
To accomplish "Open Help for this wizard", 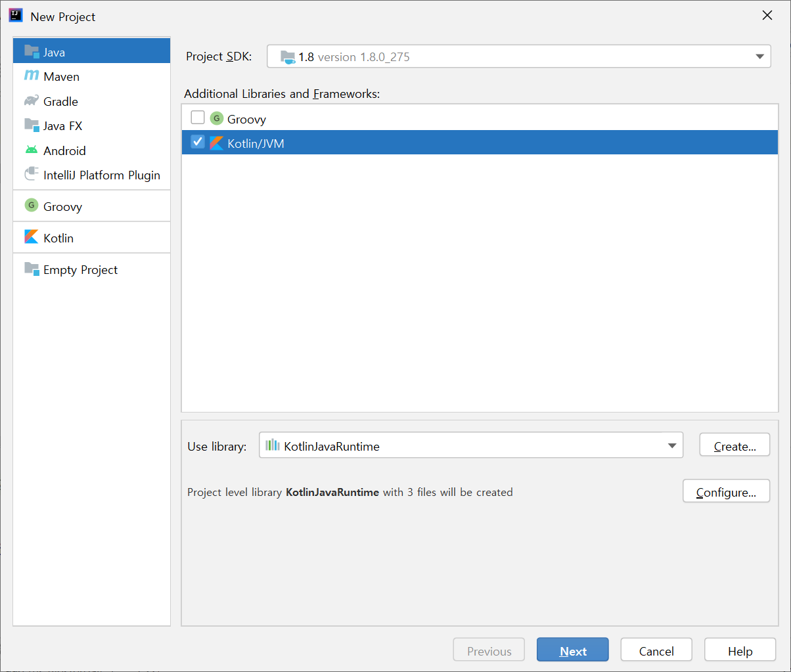I will tap(740, 650).
